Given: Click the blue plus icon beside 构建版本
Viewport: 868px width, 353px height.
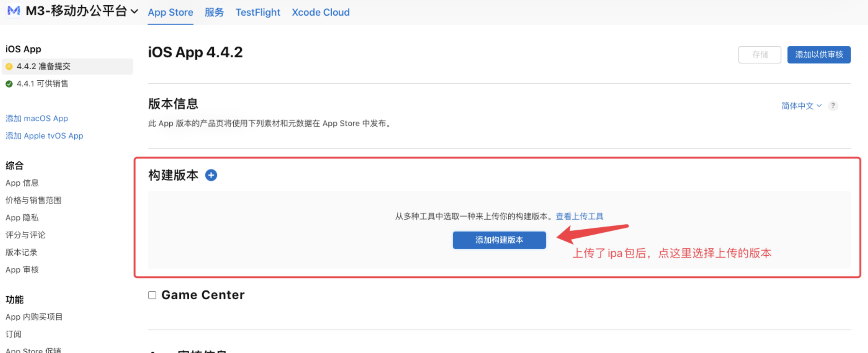Looking at the screenshot, I should coord(211,175).
